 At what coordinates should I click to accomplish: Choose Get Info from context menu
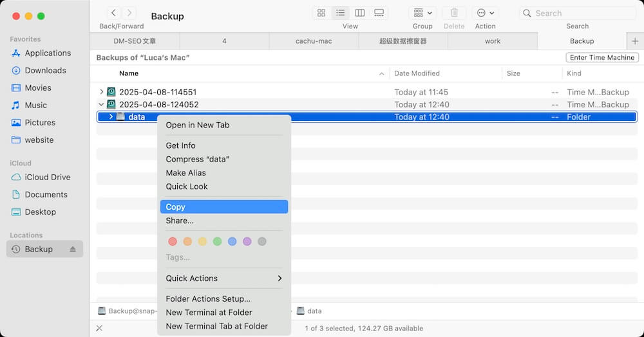click(224, 145)
